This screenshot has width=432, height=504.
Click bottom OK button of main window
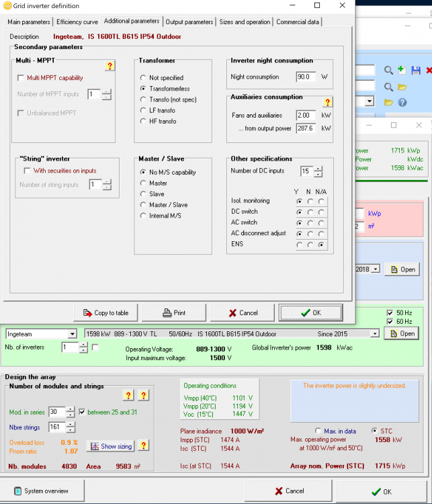[381, 491]
